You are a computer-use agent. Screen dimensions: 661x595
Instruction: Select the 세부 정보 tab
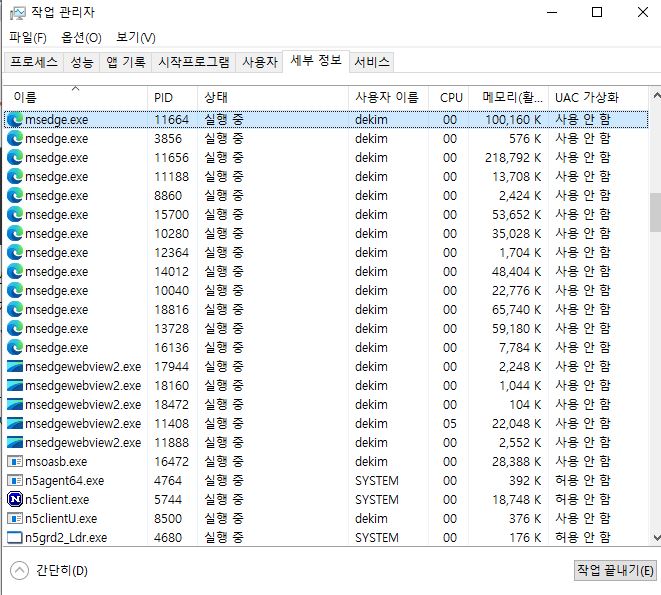316,61
